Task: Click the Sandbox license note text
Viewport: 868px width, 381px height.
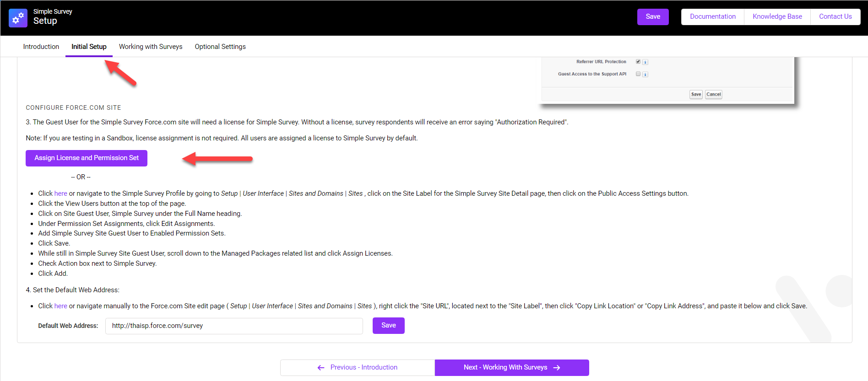Action: [222, 138]
